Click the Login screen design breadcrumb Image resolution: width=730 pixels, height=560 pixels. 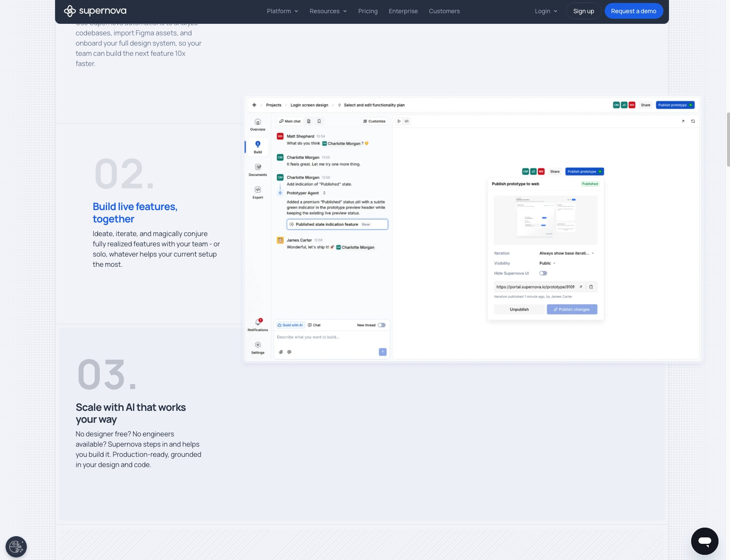309,105
